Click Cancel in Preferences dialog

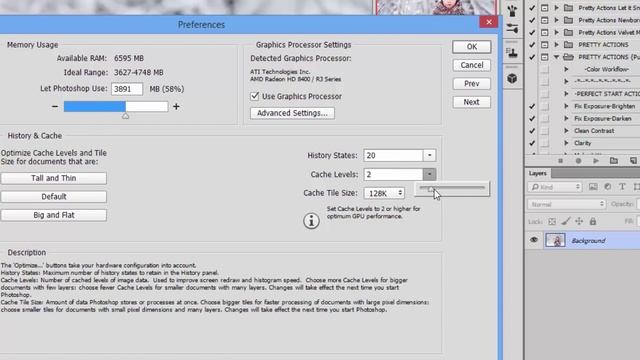point(471,65)
